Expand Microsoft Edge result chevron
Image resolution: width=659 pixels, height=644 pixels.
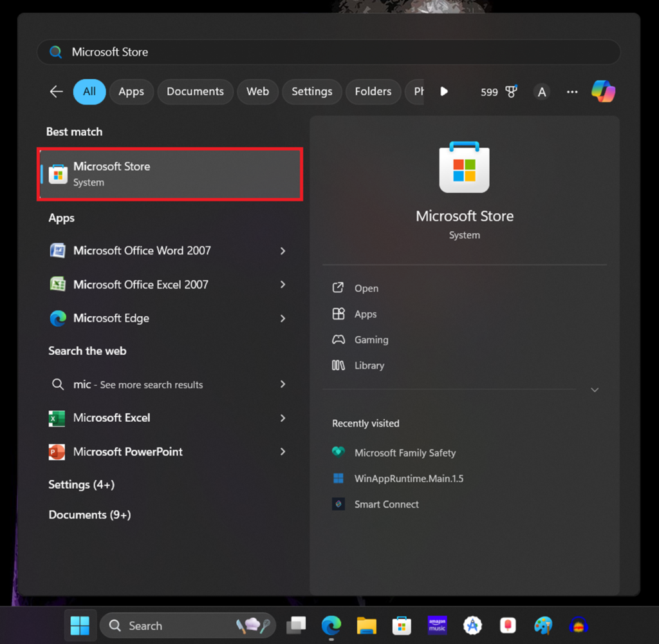coord(283,318)
